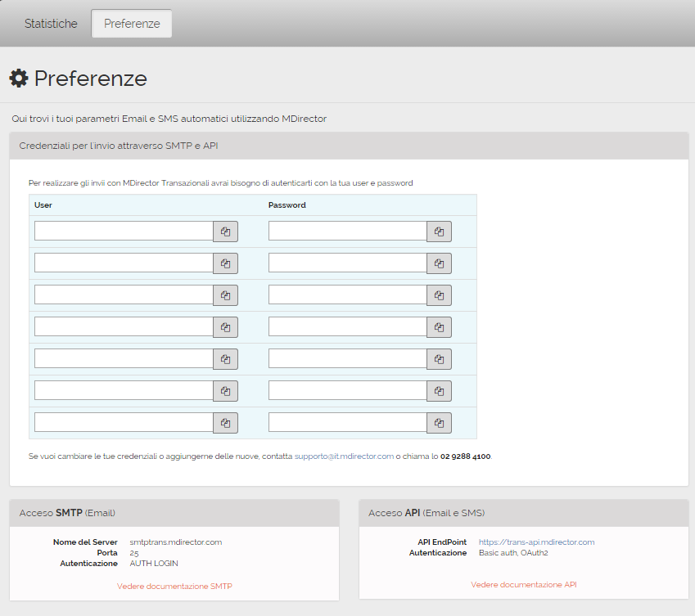Focus the fifth row User field
This screenshot has width=695, height=616.
point(124,358)
